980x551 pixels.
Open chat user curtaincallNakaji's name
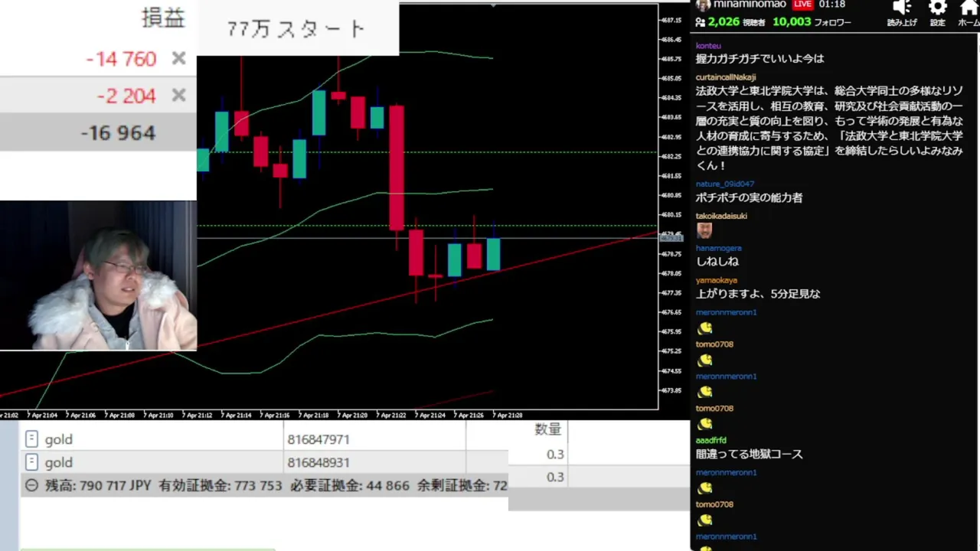726,77
